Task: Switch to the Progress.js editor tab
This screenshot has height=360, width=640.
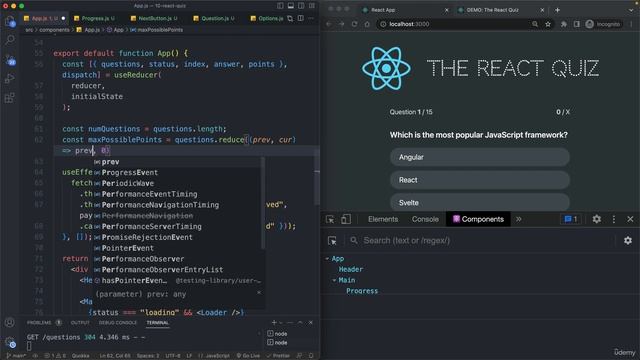Action: pyautogui.click(x=94, y=18)
